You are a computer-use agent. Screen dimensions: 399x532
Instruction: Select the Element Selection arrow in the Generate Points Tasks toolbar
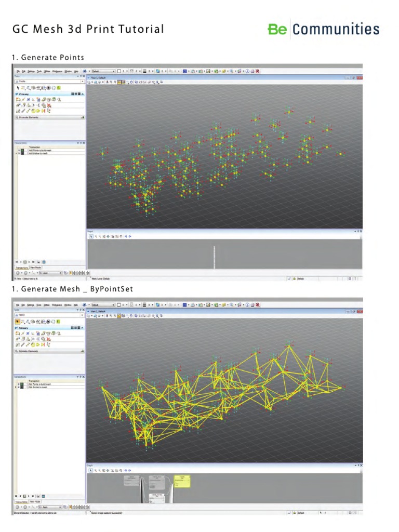pyautogui.click(x=18, y=88)
